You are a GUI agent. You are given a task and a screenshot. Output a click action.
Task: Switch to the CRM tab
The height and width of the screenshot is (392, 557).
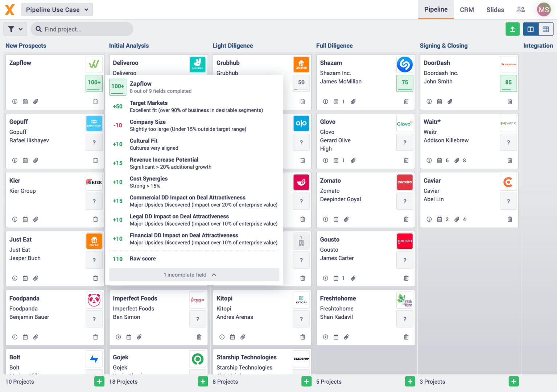(x=467, y=9)
